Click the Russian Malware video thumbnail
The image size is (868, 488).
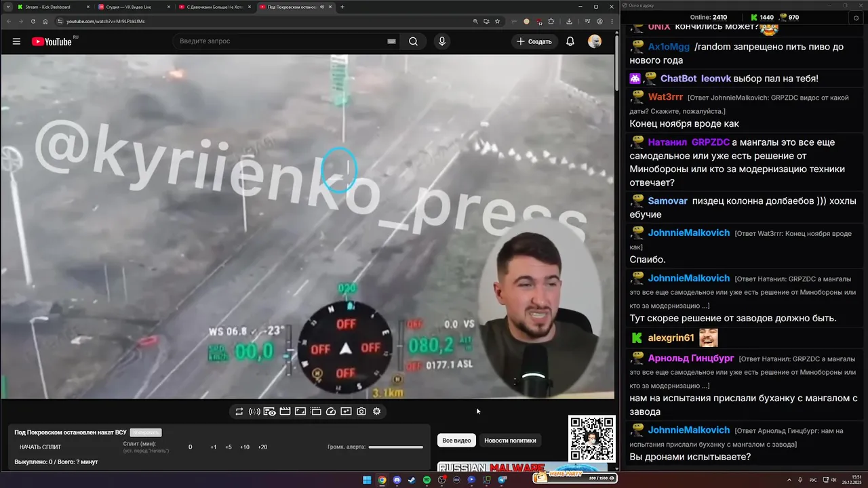point(522,467)
